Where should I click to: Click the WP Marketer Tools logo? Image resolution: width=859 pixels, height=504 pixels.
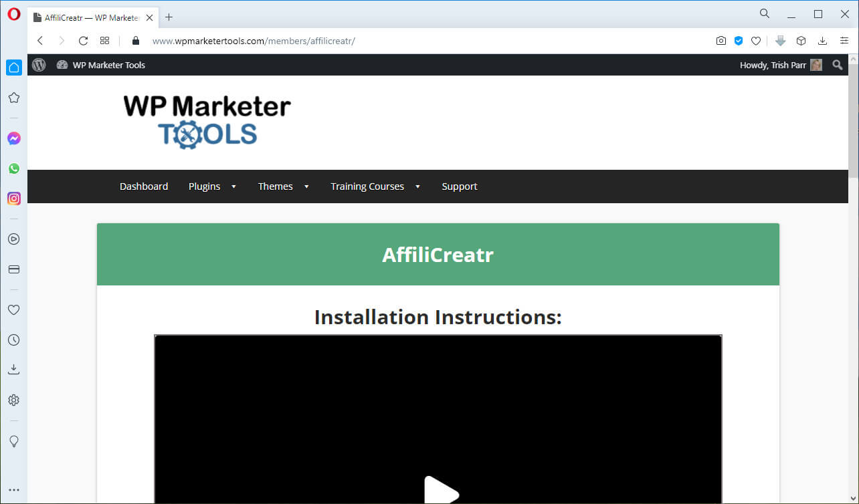point(207,121)
